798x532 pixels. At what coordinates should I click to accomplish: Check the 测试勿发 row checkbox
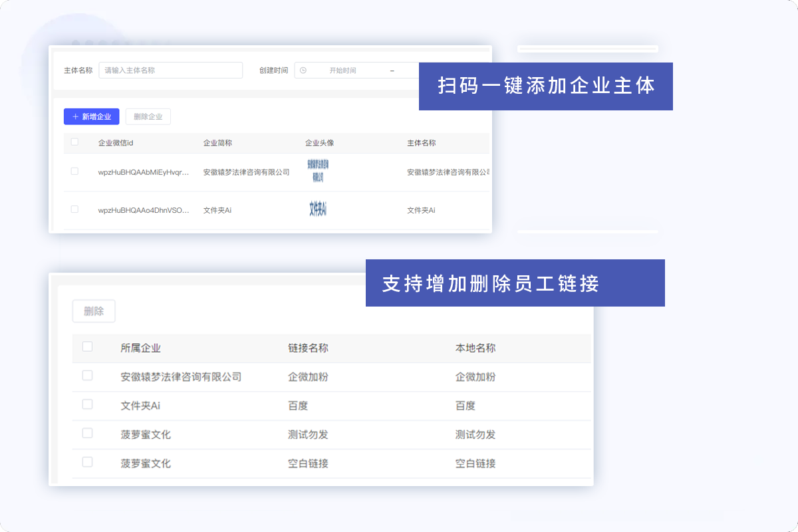(87, 434)
